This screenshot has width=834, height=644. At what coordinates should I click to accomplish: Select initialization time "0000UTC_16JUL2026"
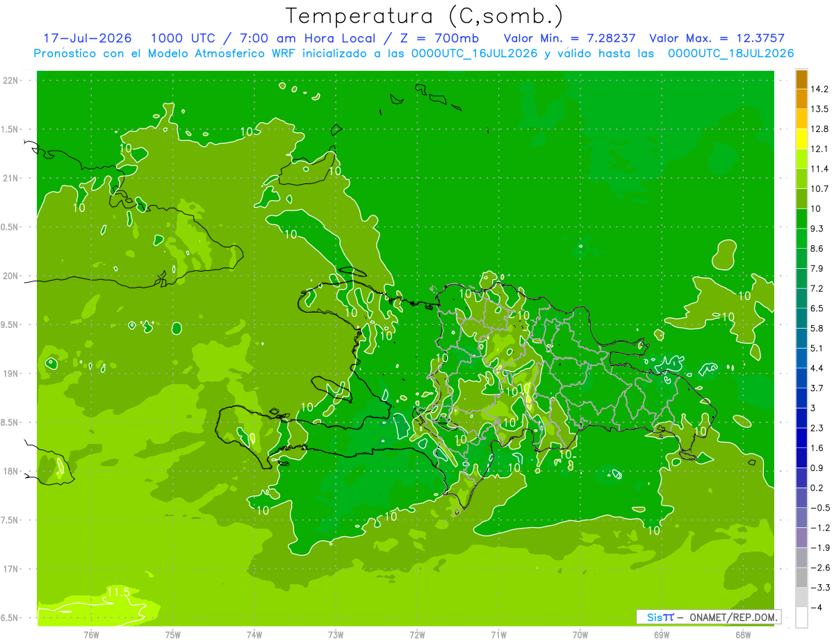473,53
